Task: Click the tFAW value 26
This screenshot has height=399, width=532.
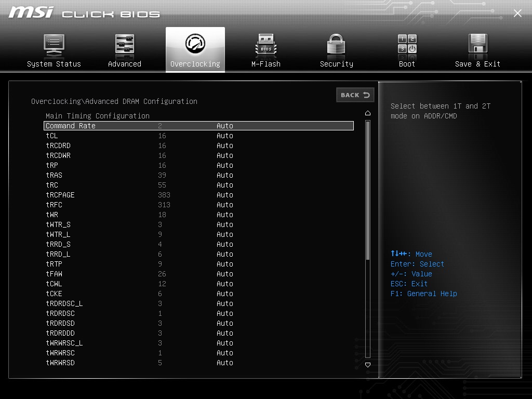Action: [162, 274]
